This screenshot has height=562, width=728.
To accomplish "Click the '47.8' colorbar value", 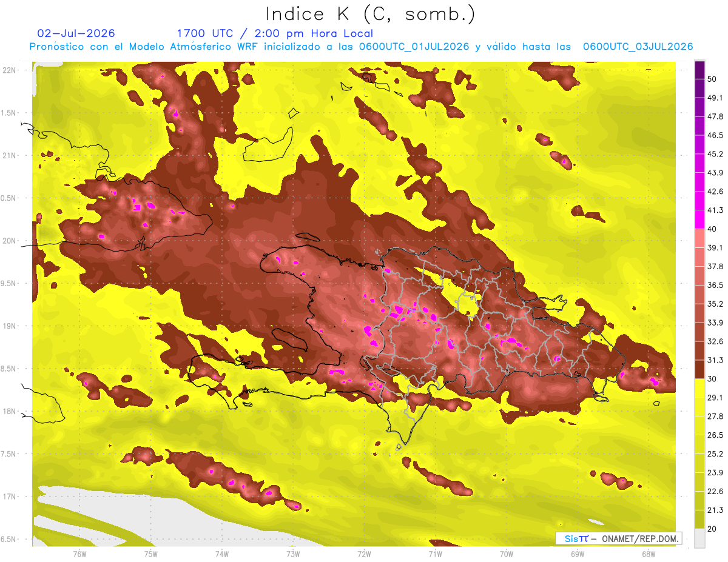I will point(715,116).
